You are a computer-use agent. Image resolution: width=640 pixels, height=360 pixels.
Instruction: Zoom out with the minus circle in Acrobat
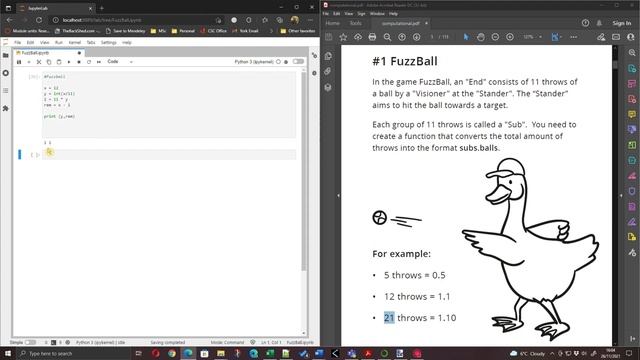tap(495, 37)
